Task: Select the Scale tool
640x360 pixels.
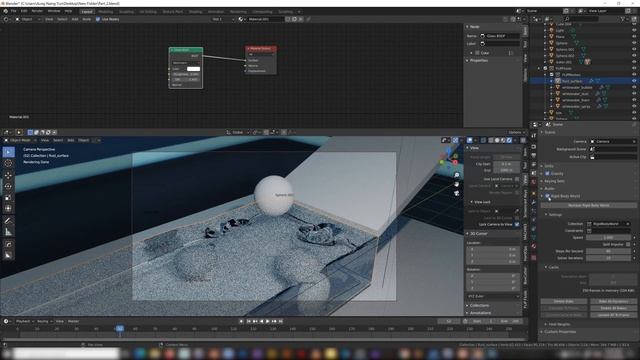Action: coord(8,198)
